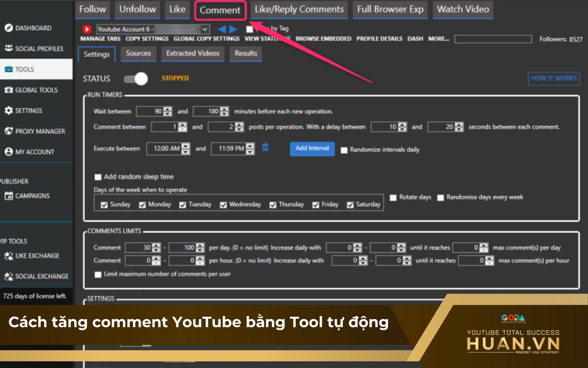Switch to the Unfollow tab
This screenshot has height=368, width=588.
point(137,10)
